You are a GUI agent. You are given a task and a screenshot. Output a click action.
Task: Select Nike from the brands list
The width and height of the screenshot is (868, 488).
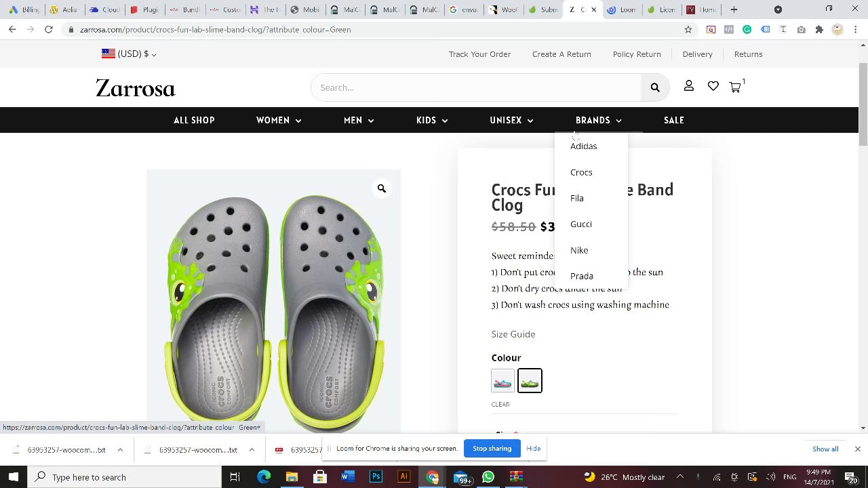click(x=579, y=250)
